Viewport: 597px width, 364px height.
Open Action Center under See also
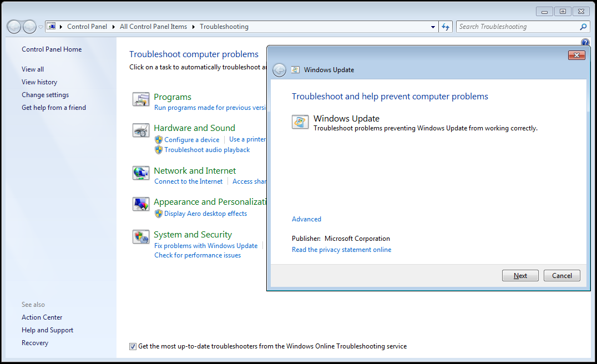tap(42, 317)
